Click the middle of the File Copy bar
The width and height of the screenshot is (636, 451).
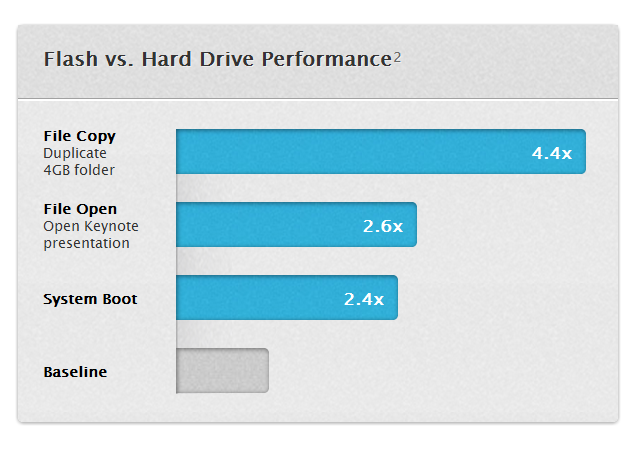380,152
